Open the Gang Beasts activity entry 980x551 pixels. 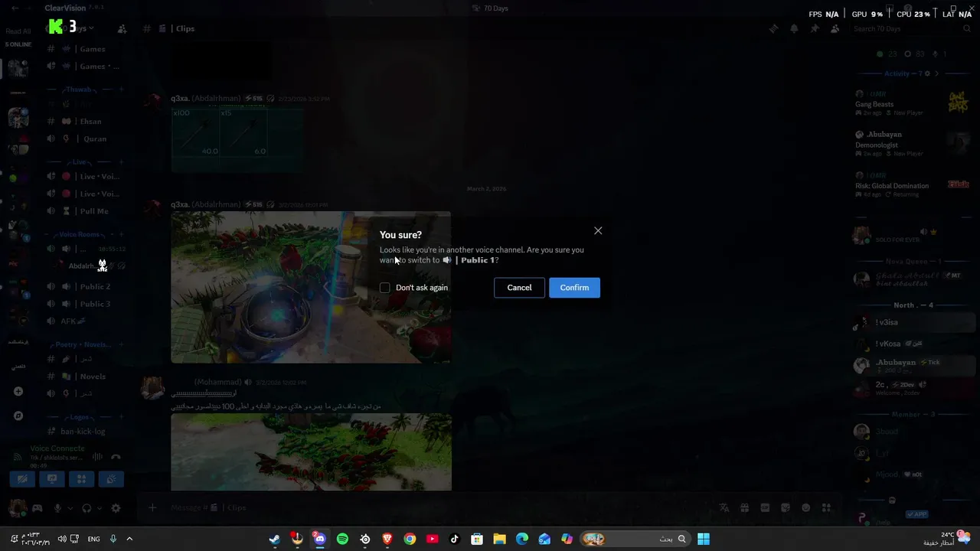[913, 103]
